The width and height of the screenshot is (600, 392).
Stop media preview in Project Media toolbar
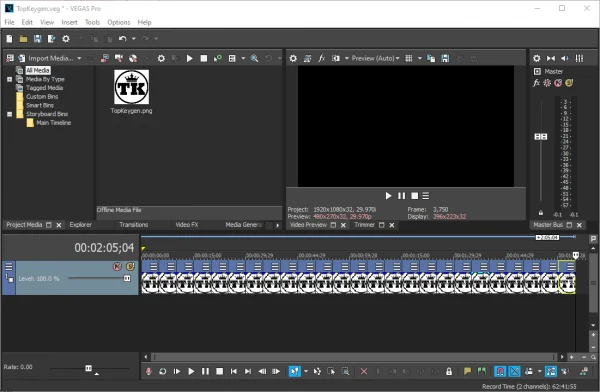pos(204,58)
